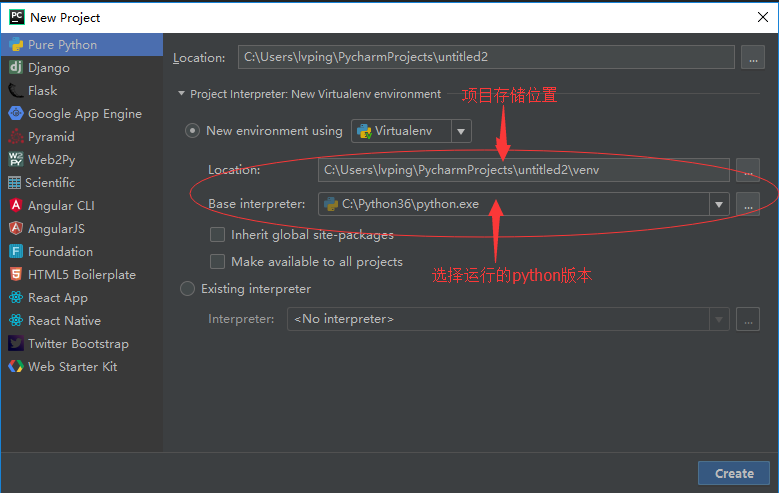Click the Angular CLI icon

16,205
